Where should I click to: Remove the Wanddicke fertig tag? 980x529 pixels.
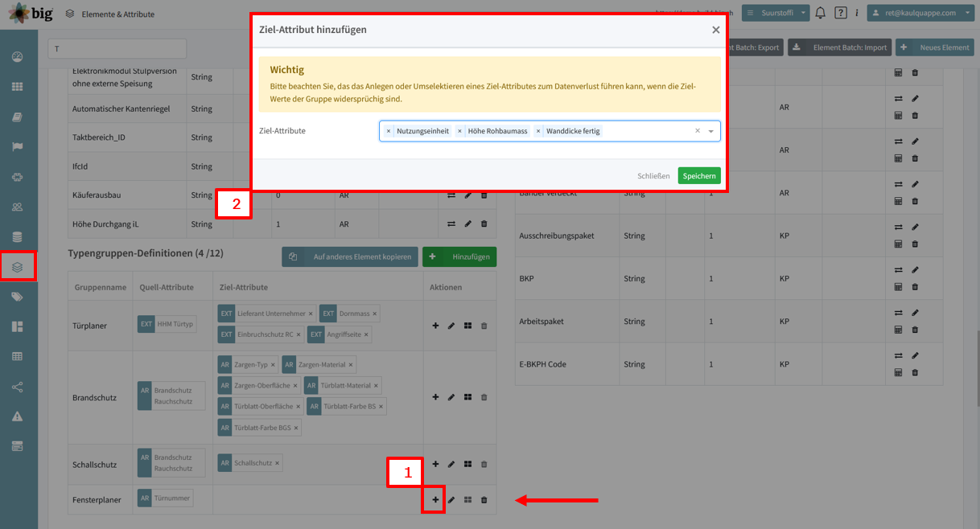point(538,131)
